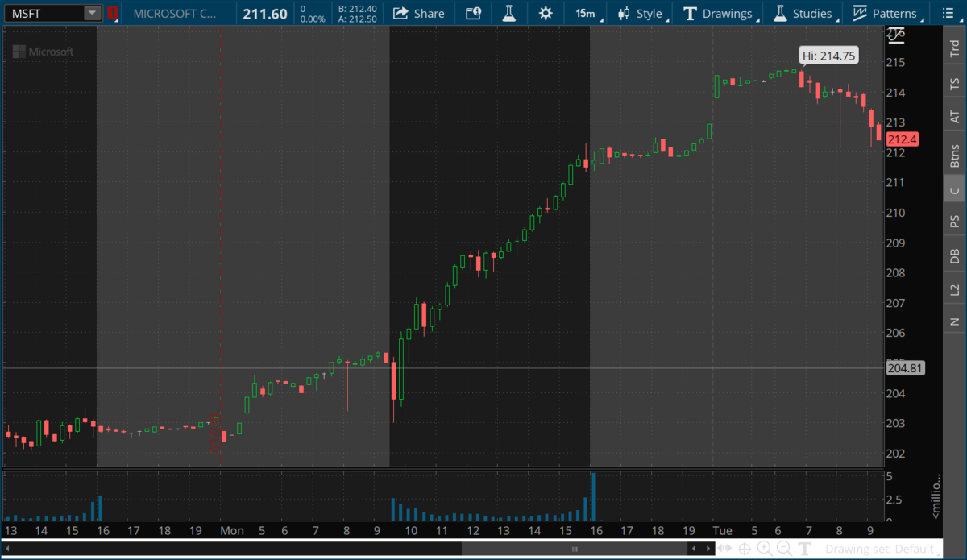
Task: Select the Trd sidebar tab
Action: click(x=954, y=48)
